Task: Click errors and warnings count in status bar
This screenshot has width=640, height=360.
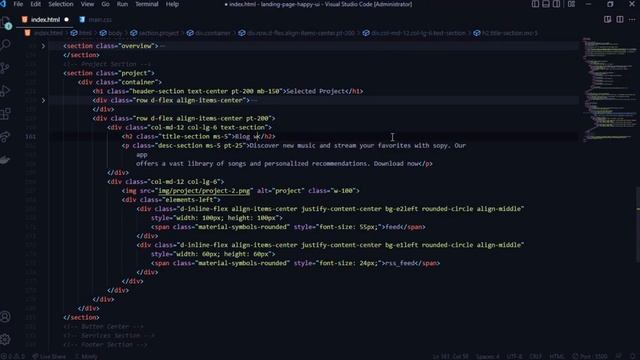Action: pyautogui.click(x=13, y=356)
